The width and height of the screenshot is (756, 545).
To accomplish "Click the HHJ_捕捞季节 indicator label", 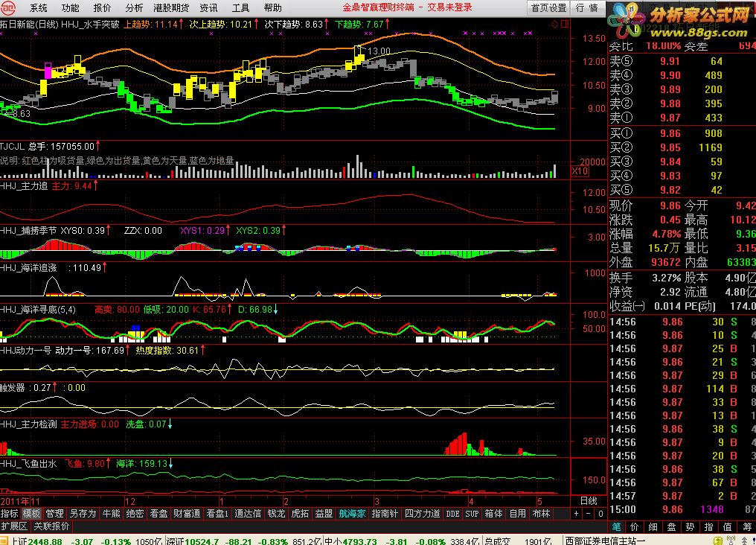I will tap(28, 231).
